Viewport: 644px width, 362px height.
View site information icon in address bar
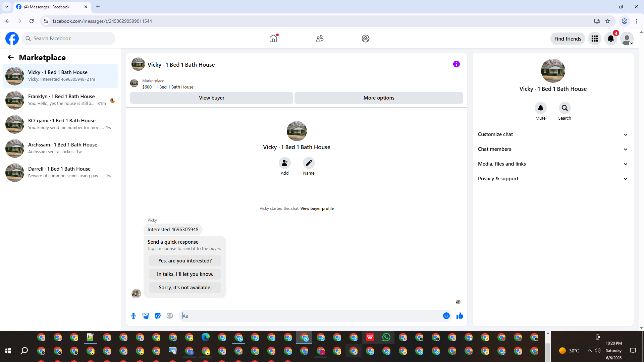click(46, 21)
